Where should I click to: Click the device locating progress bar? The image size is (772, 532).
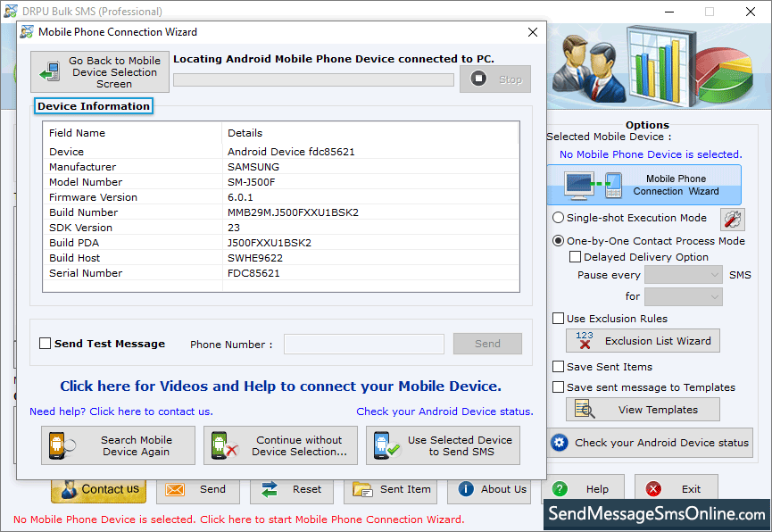point(313,79)
